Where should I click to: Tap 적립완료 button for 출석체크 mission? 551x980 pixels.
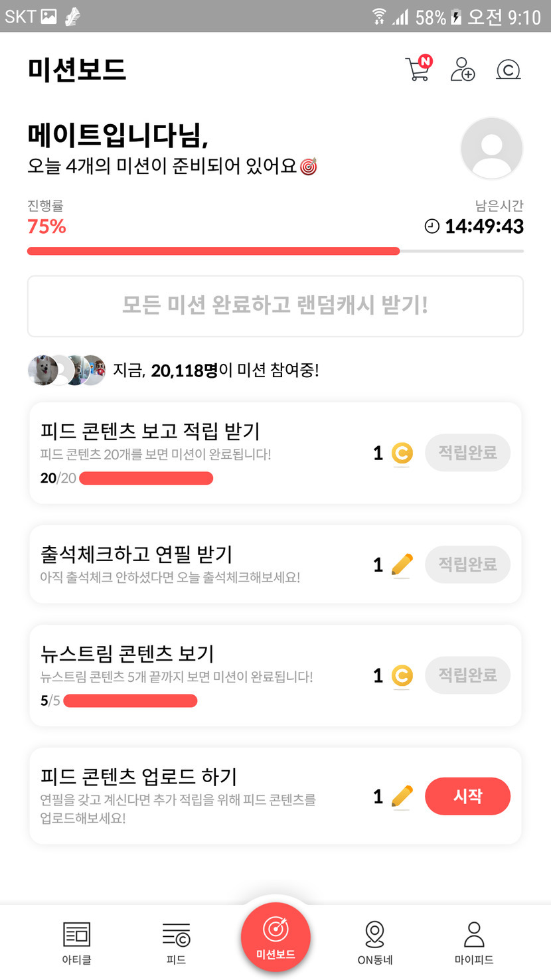467,564
